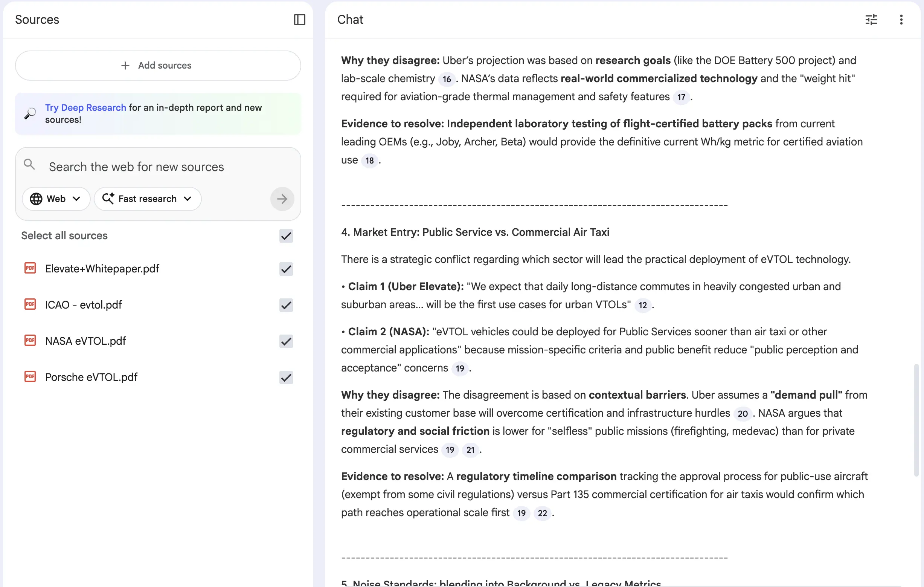Viewport: 924px width, 587px height.
Task: Click the PDF icon next to Elevate+Whitepaper.pdf
Action: point(30,268)
